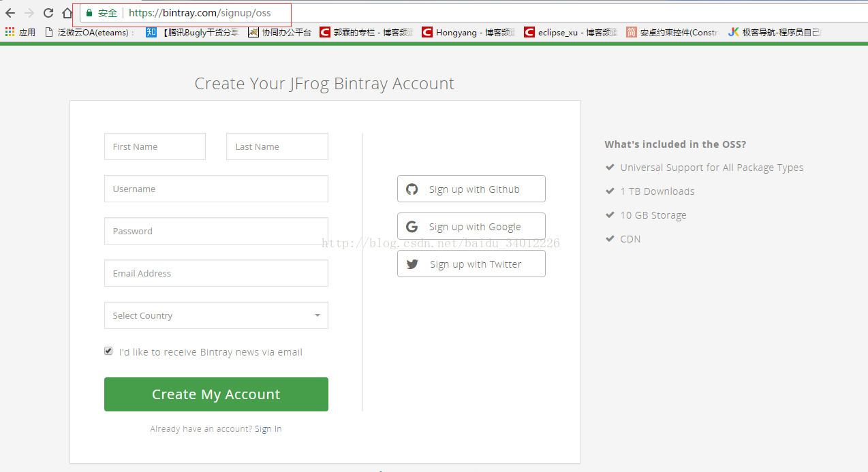Click the green secure padlock icon
This screenshot has height=472, width=868.
[89, 13]
